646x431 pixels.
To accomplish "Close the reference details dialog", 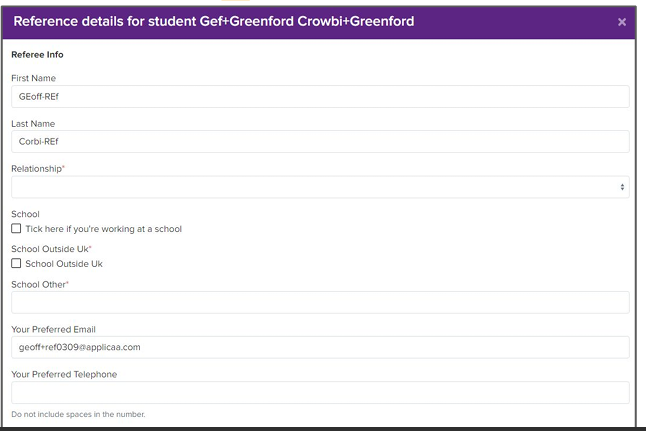I will [x=621, y=22].
